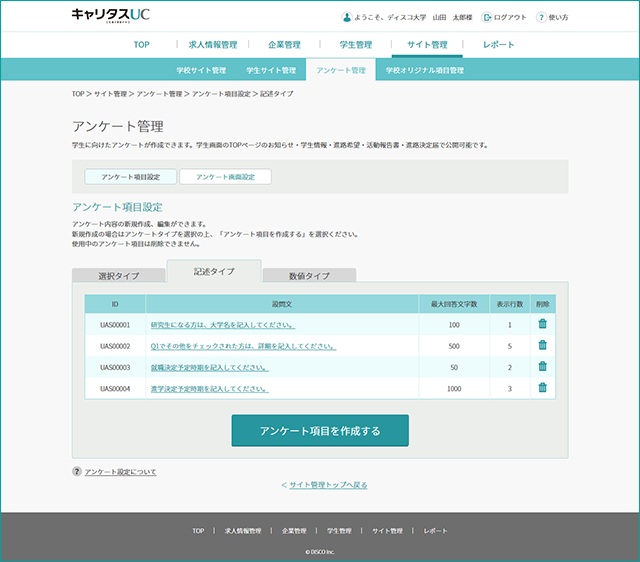Screen dimensions: 640x562
Task: Click アンケート項目設定 button
Action: click(131, 177)
